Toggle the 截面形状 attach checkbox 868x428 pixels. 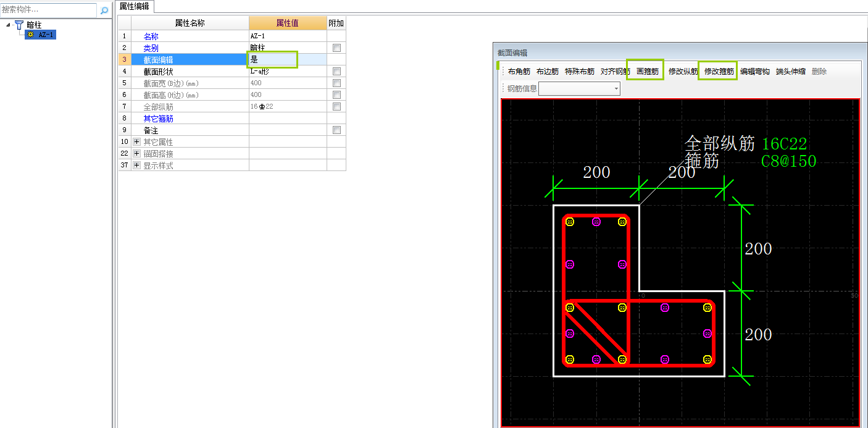336,72
